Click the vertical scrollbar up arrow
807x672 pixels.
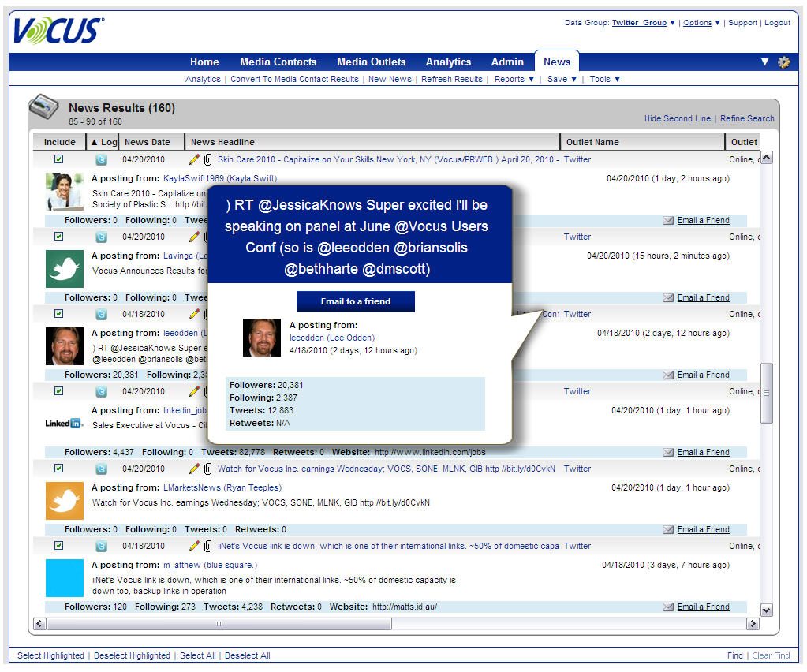[x=767, y=158]
